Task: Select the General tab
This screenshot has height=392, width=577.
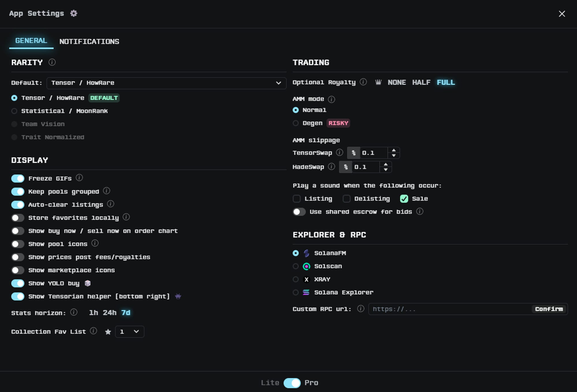Action: click(x=31, y=41)
